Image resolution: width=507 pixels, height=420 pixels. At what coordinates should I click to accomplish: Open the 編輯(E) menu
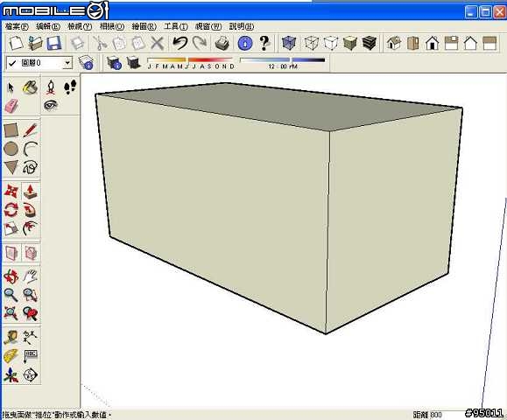[x=48, y=26]
